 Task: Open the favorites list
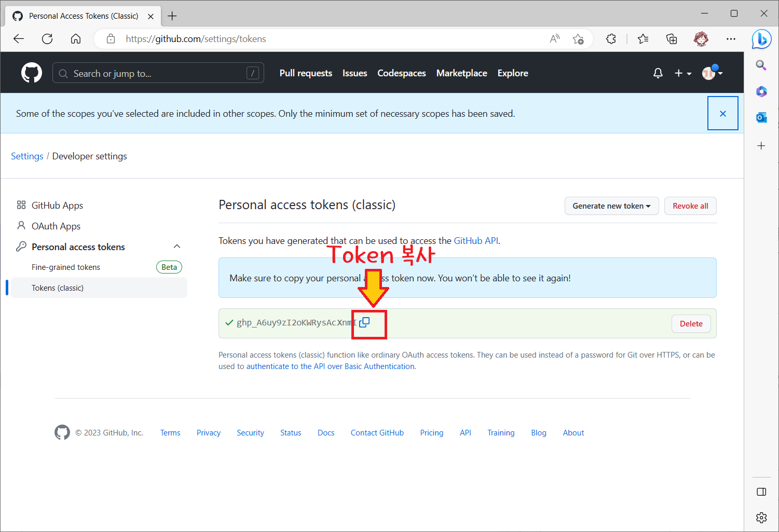[643, 39]
